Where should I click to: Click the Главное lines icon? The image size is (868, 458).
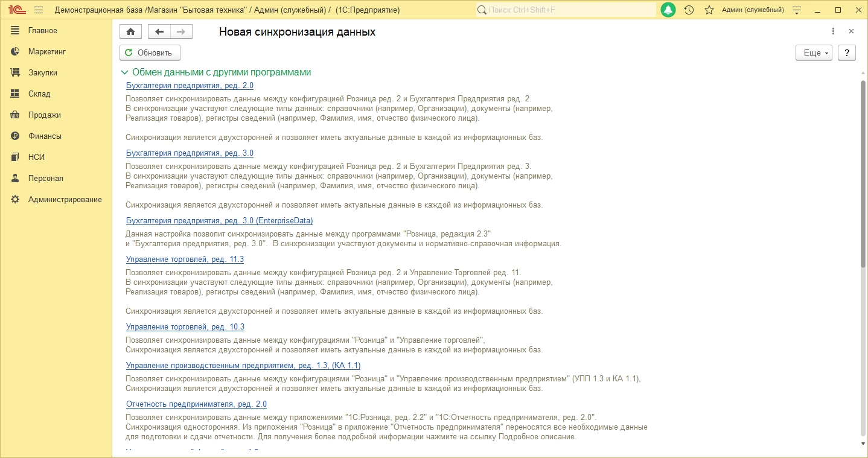[x=16, y=31]
